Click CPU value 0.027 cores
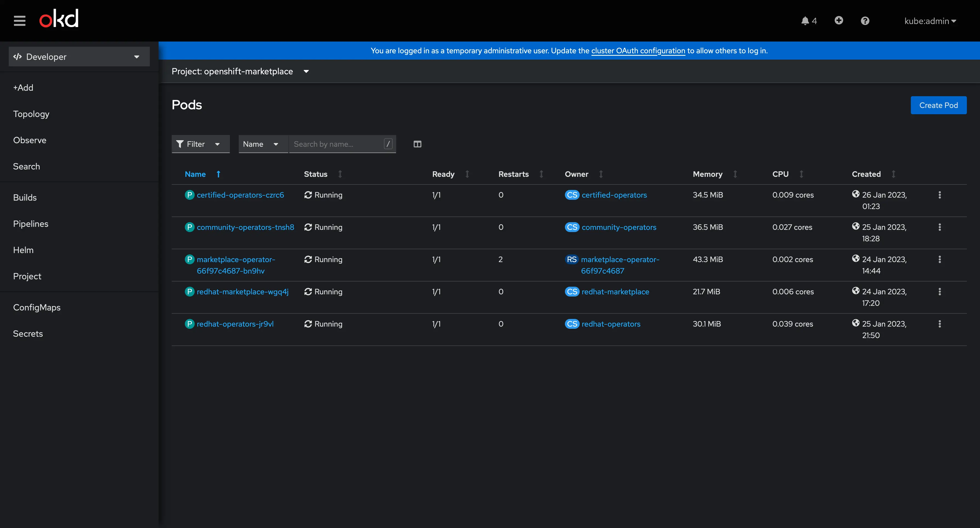The image size is (980, 528). point(792,227)
